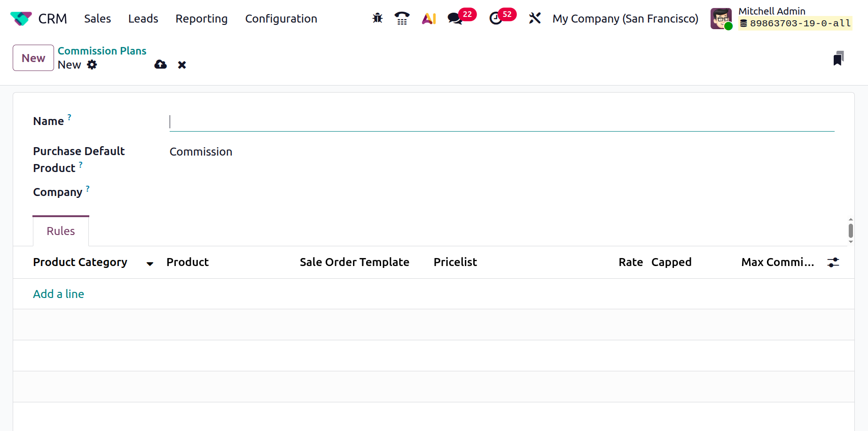Viewport: 868px width, 431px height.
Task: Click the bookmark icon at top right
Action: [838, 58]
